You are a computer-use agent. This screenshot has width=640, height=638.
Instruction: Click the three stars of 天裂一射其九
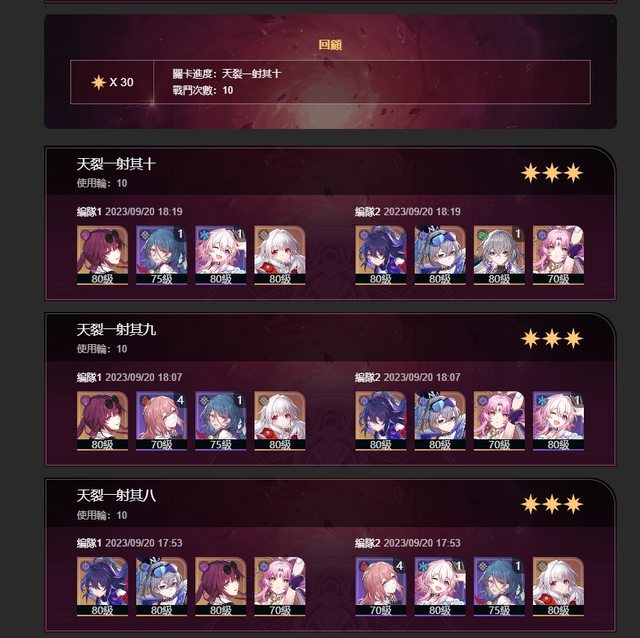point(552,339)
